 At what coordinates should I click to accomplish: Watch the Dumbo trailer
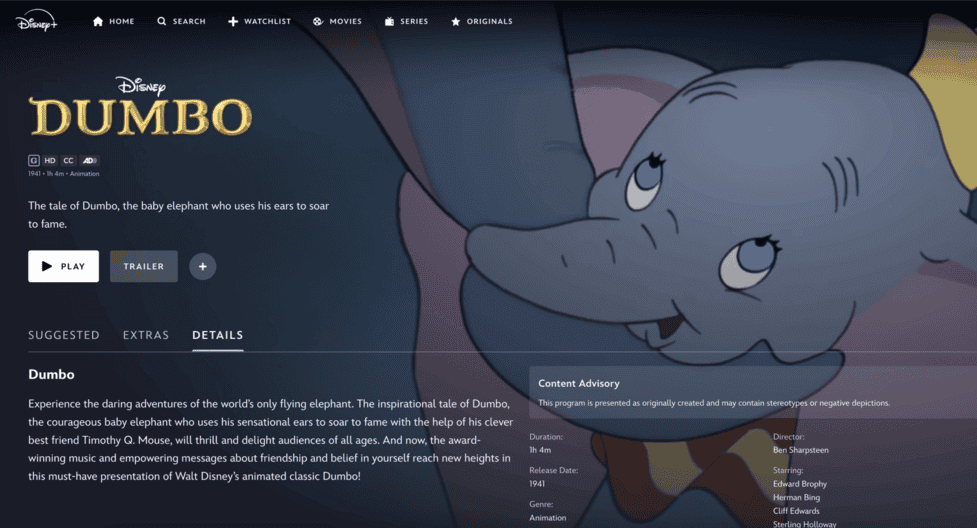click(144, 266)
